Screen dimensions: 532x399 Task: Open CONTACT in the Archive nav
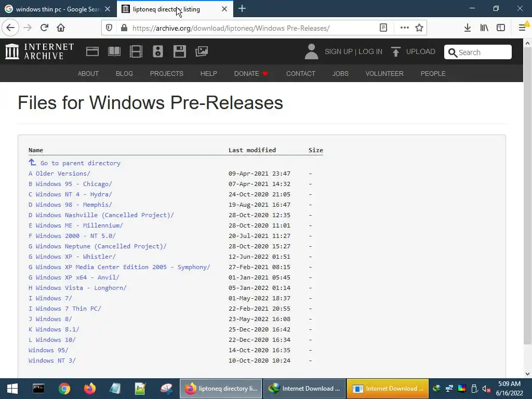tap(301, 74)
